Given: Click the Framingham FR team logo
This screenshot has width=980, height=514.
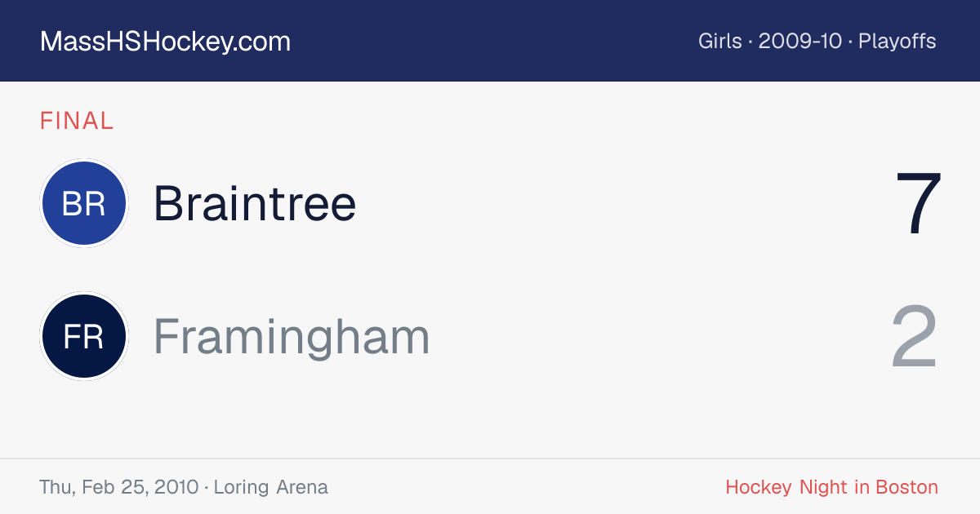Looking at the screenshot, I should [83, 336].
